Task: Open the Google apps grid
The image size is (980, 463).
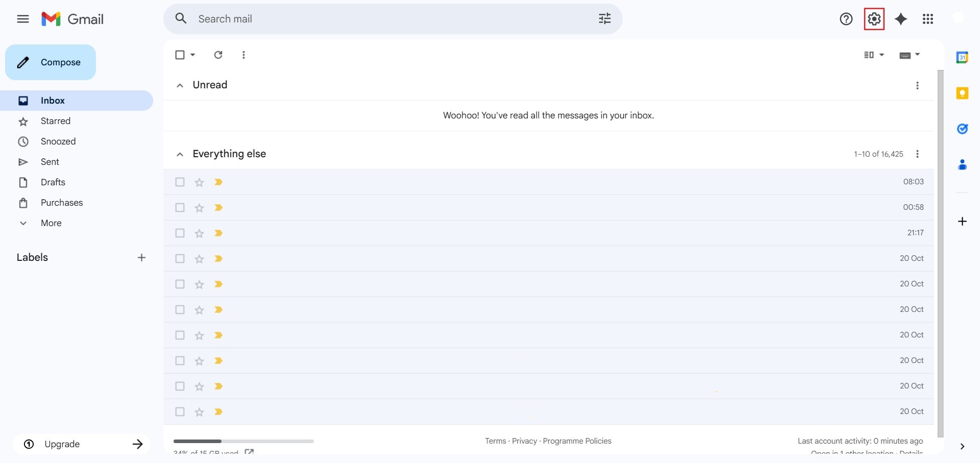Action: (x=927, y=19)
